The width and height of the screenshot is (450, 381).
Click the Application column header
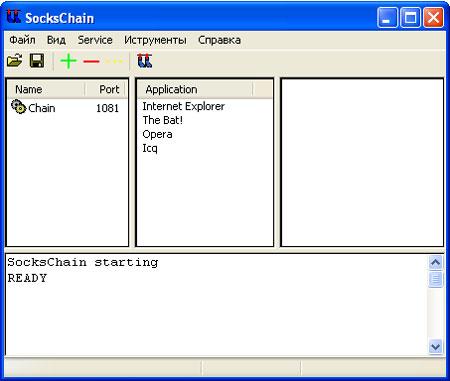(x=195, y=89)
